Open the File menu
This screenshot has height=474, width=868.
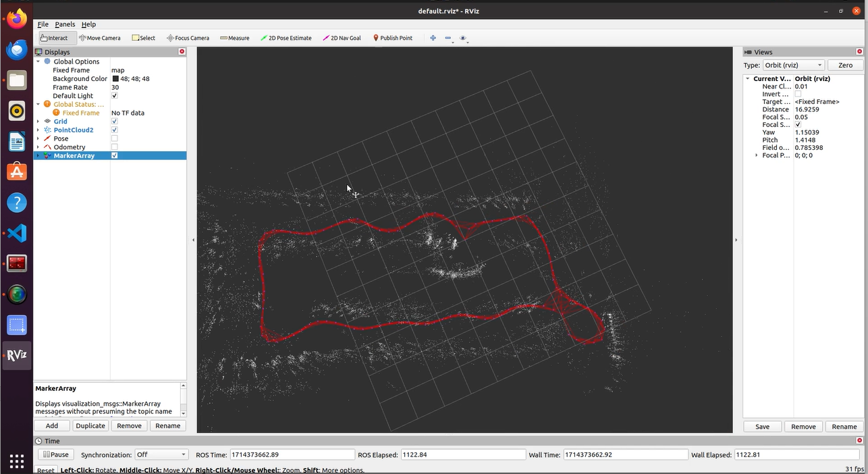[43, 24]
